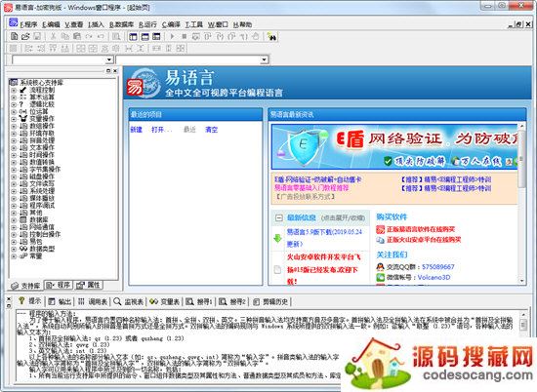Switch to the 监视表 tab
Screen dimensions: 537x392
pos(129,301)
